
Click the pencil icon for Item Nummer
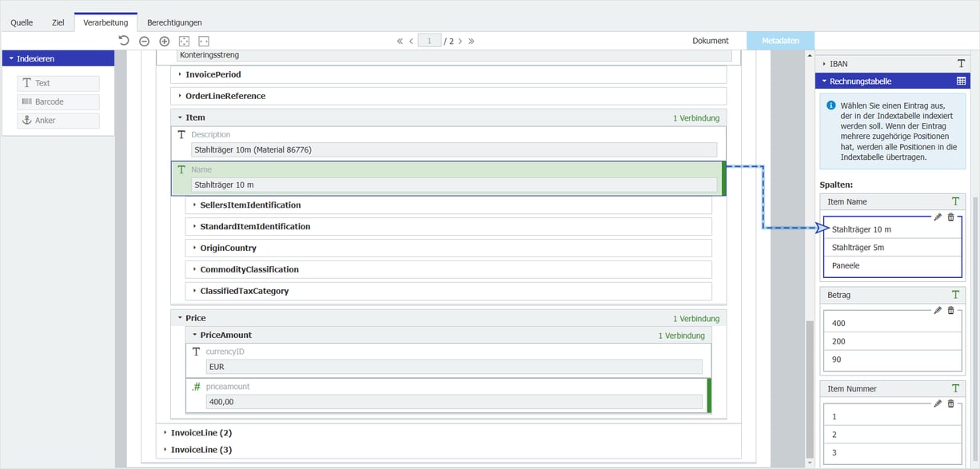click(x=938, y=404)
